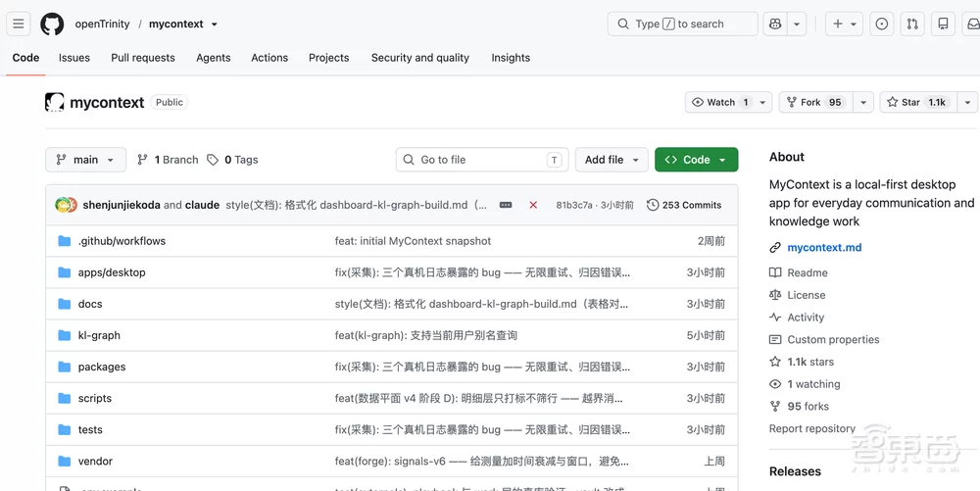Open the 1.1k stars link

[810, 362]
